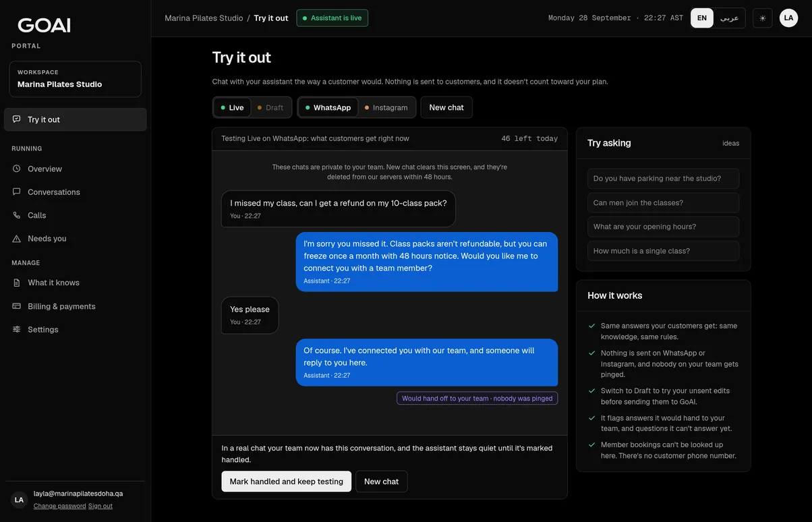Select the WhatsApp channel
This screenshot has width=812, height=522.
[328, 107]
